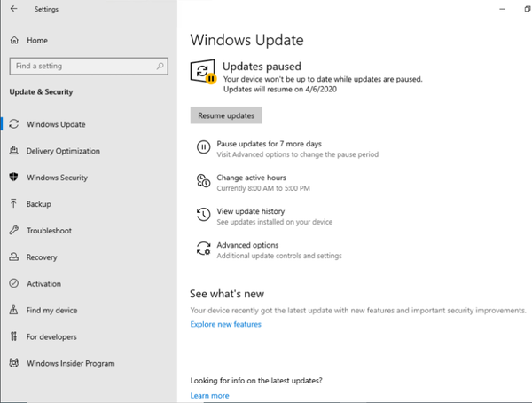Click the Advanced options gear arrows icon
Image resolution: width=532 pixels, height=403 pixels.
click(x=204, y=248)
